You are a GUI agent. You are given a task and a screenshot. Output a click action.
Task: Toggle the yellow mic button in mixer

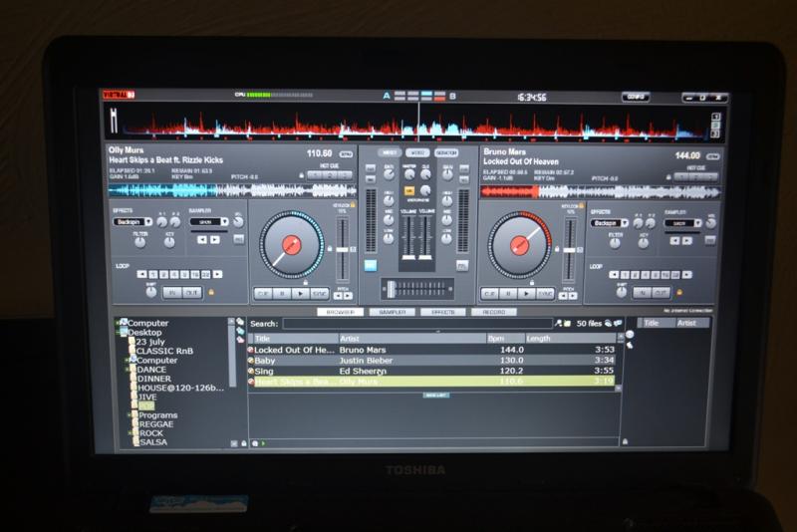coord(408,191)
